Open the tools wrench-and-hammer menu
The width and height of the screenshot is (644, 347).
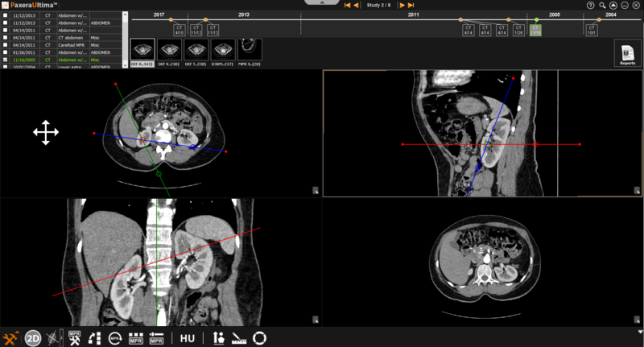[x=11, y=338]
